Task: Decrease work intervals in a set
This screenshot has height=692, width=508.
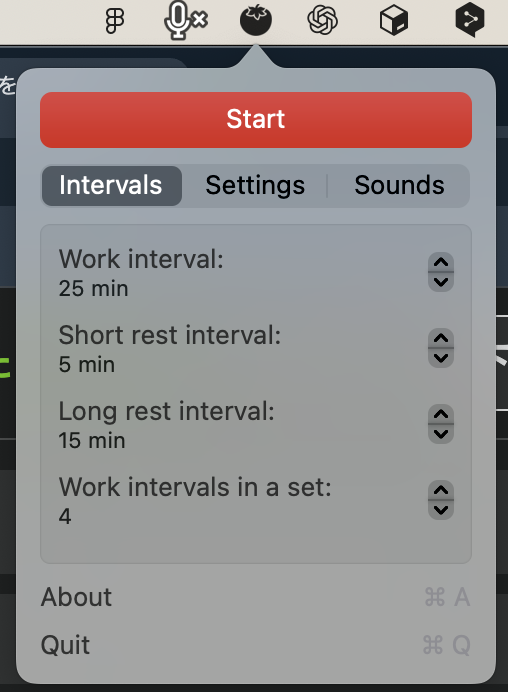Action: click(441, 510)
